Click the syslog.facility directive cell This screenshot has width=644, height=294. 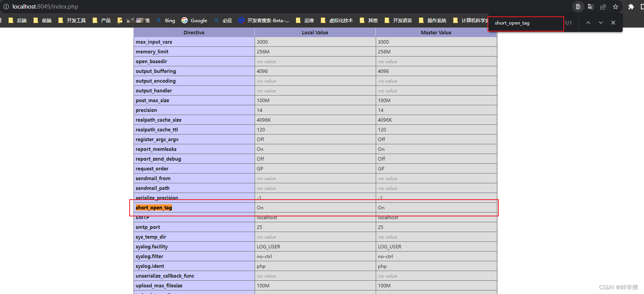[x=194, y=246]
